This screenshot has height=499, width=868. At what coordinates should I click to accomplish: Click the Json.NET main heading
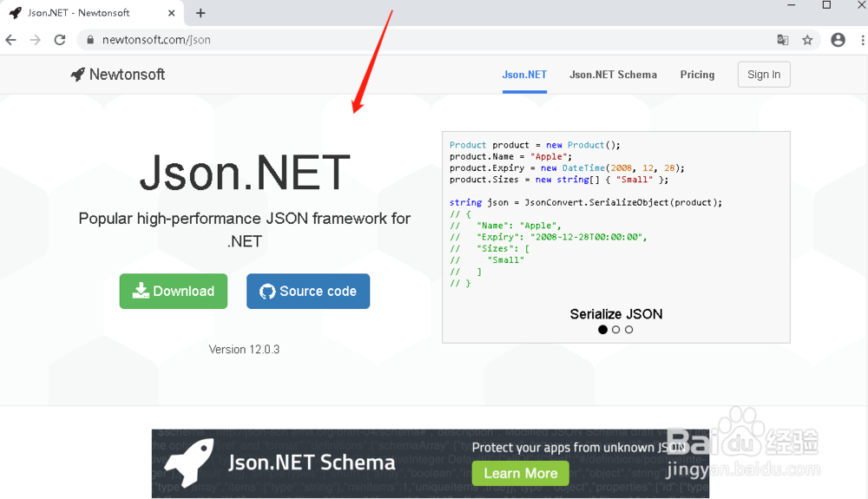tap(245, 173)
